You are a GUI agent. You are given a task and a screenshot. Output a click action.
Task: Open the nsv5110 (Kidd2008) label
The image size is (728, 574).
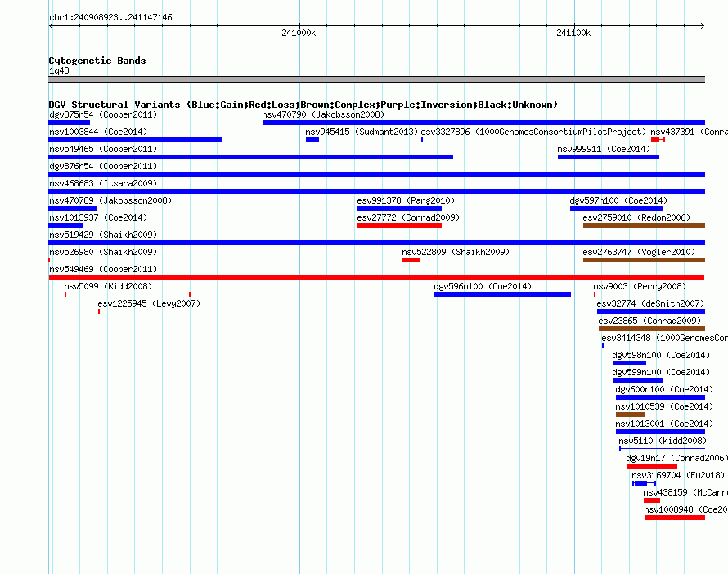[663, 441]
